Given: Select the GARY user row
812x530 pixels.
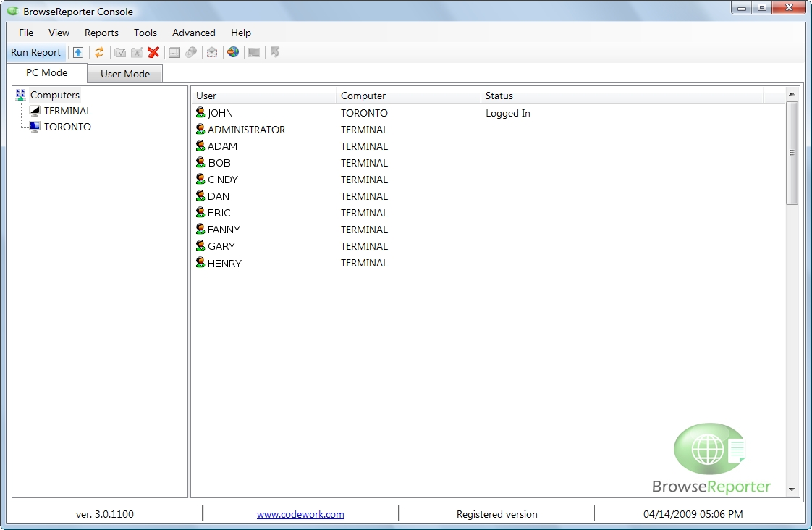Looking at the screenshot, I should [489, 246].
